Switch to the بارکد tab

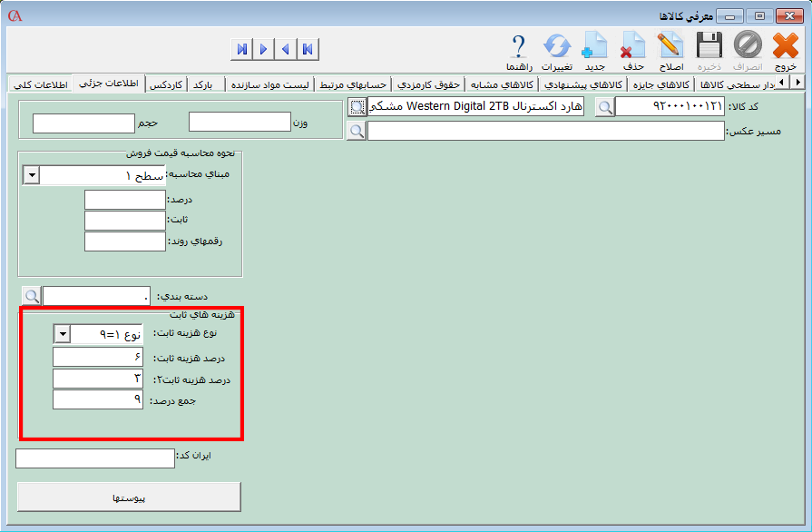(208, 84)
